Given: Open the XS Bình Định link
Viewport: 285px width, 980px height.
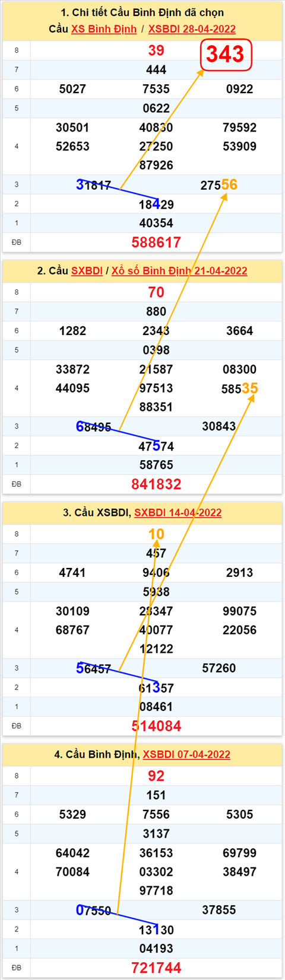Looking at the screenshot, I should (x=104, y=29).
